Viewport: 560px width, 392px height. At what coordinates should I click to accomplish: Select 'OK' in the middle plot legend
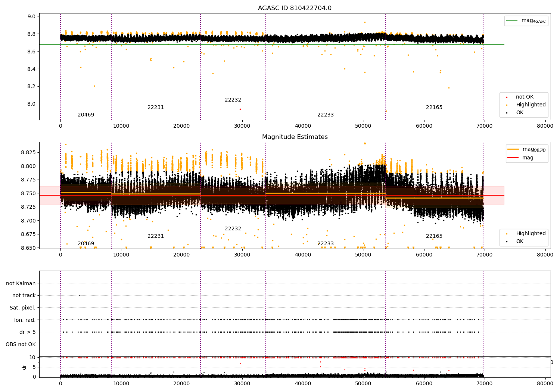pyautogui.click(x=520, y=242)
